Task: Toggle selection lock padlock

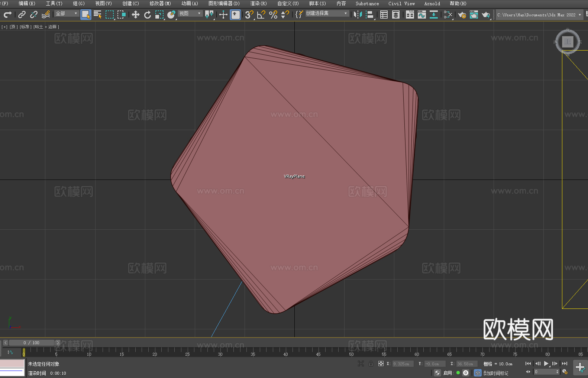Action: pos(371,364)
